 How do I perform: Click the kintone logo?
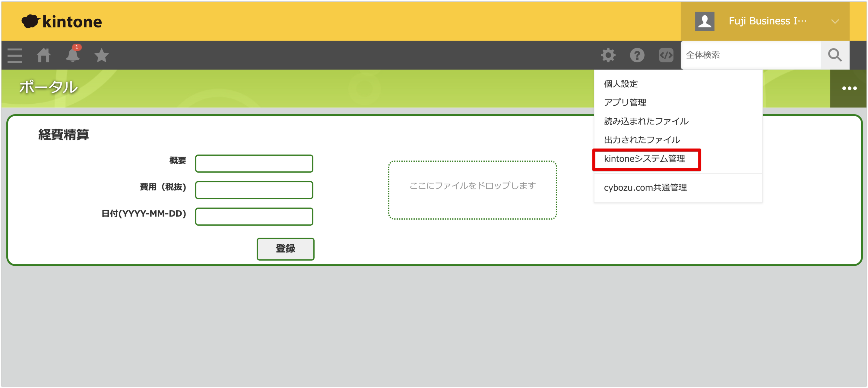point(62,21)
